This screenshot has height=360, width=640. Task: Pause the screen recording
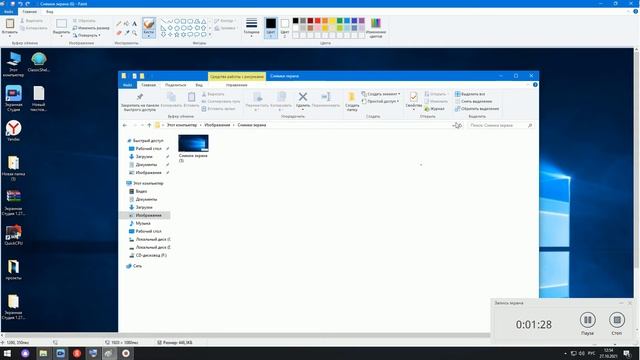587,320
